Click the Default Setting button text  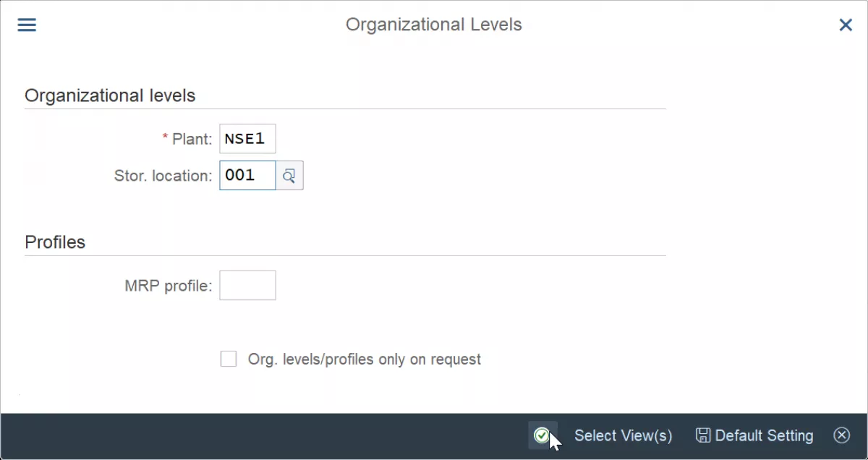click(765, 435)
